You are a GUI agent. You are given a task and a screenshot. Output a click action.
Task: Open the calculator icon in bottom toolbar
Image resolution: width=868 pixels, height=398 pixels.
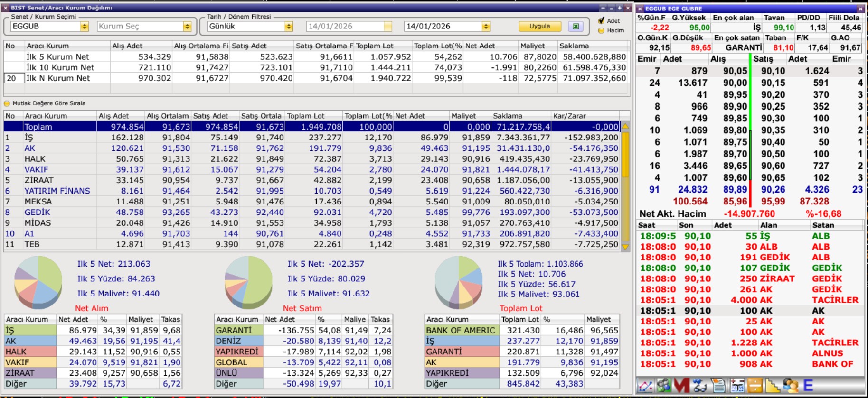(x=737, y=385)
